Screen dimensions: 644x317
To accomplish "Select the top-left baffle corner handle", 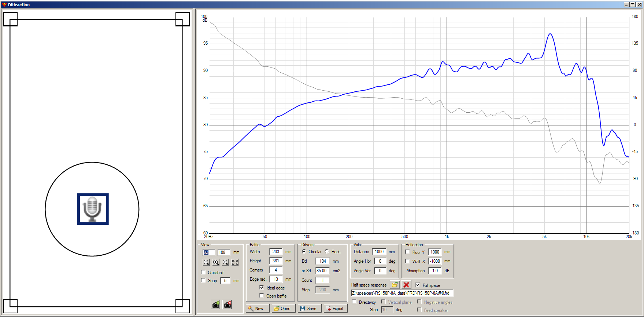I will coord(10,19).
